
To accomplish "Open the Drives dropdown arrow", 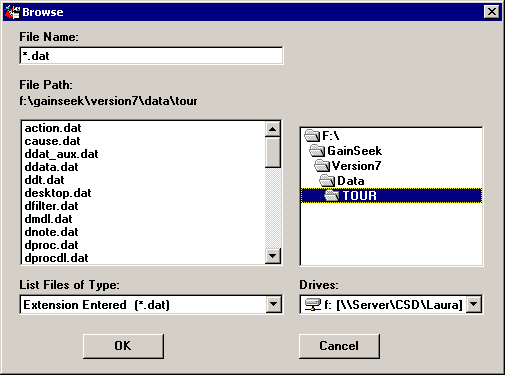I will click(474, 304).
